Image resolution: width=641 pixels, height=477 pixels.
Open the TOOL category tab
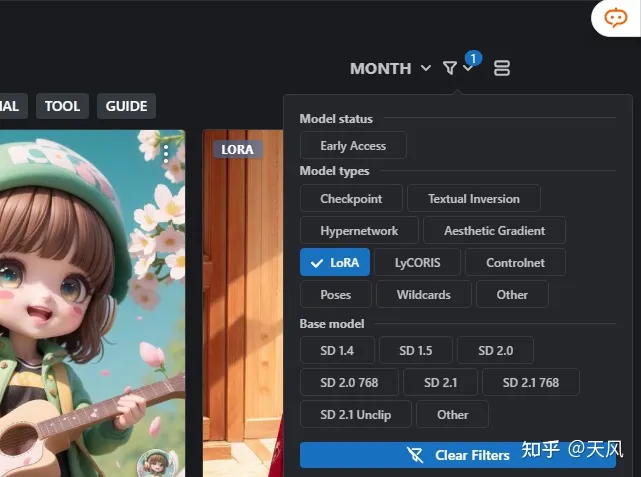tap(62, 106)
